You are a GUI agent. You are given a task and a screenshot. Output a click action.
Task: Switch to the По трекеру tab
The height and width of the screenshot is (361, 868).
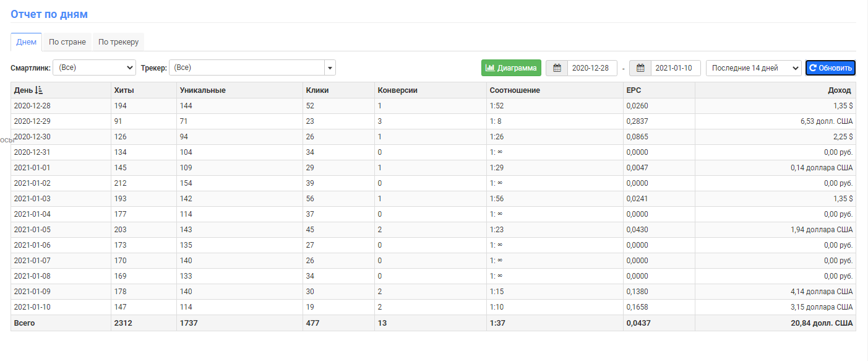click(x=118, y=42)
